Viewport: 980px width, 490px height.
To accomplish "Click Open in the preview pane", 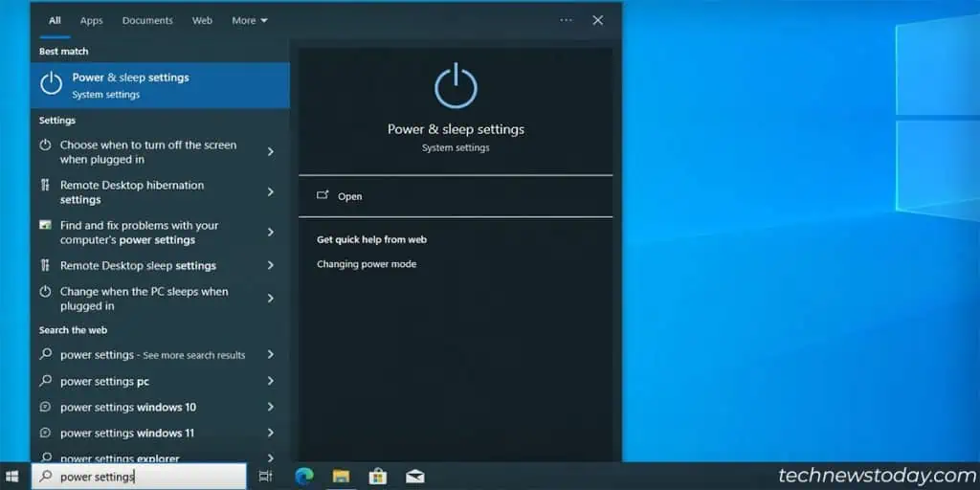I will pyautogui.click(x=456, y=196).
